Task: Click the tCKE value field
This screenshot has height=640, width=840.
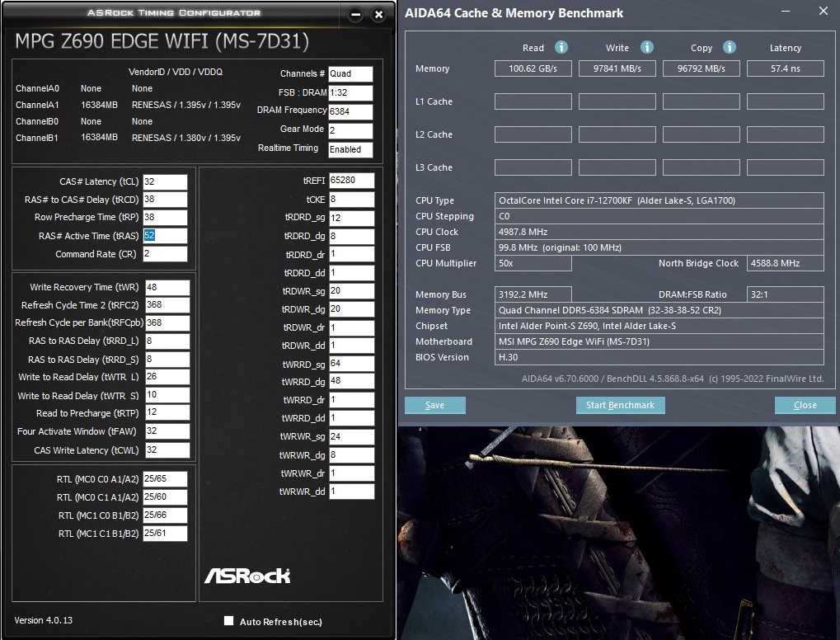Action: (x=351, y=200)
